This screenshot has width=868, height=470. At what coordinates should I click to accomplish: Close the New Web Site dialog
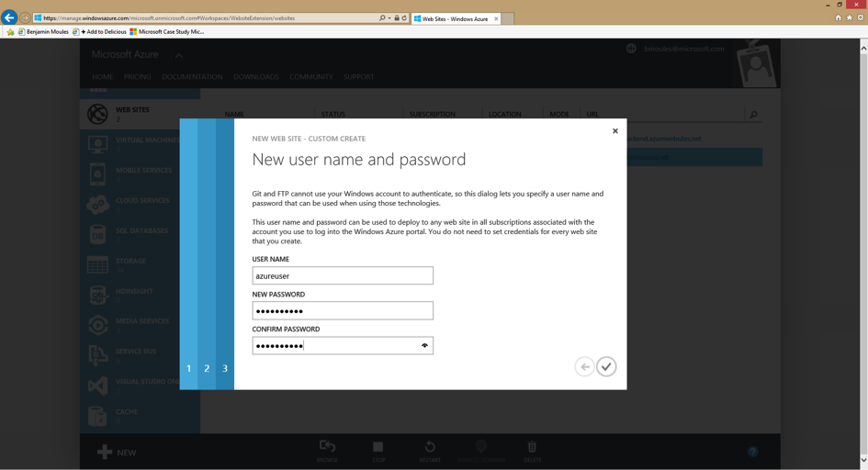tap(615, 131)
